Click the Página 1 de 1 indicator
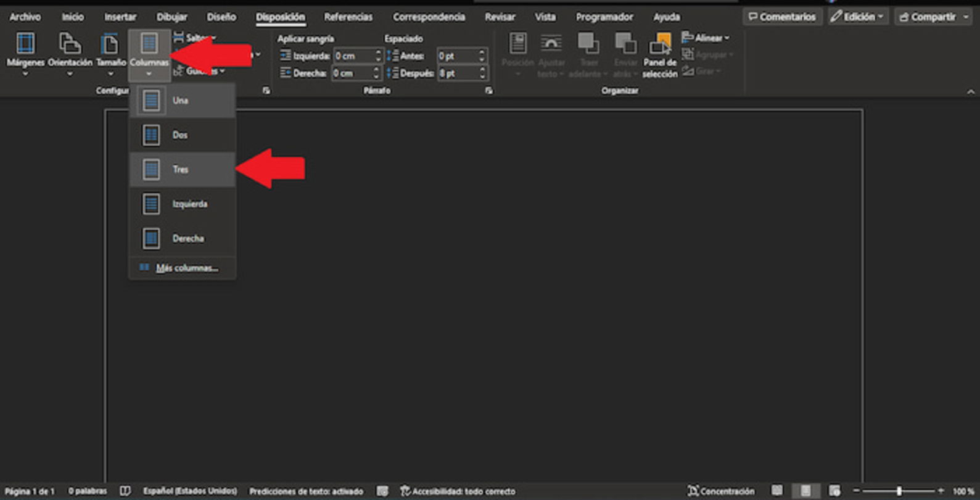Viewport: 980px width, 500px height. [30, 491]
